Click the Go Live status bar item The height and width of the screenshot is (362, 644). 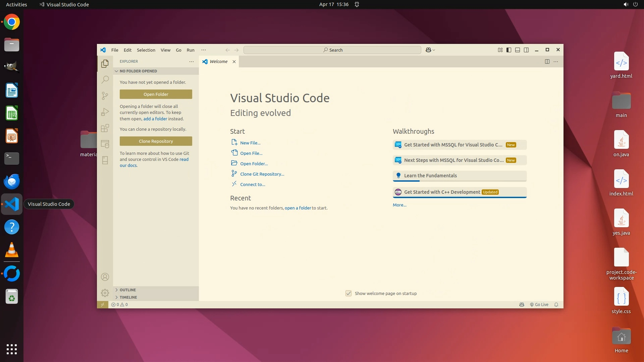(539, 305)
